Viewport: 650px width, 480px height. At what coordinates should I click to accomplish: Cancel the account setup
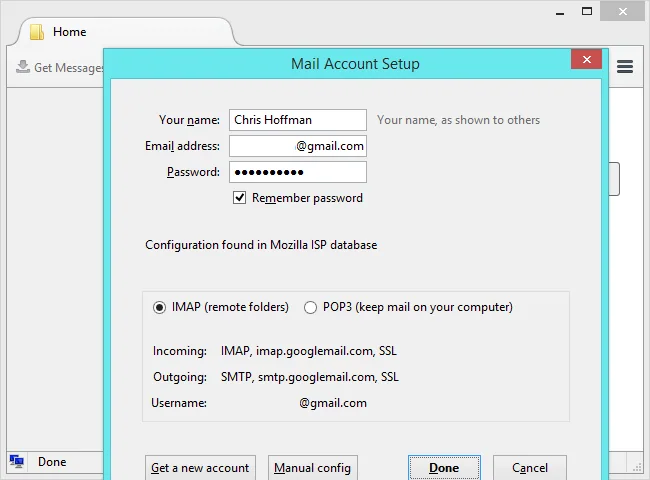pos(530,468)
